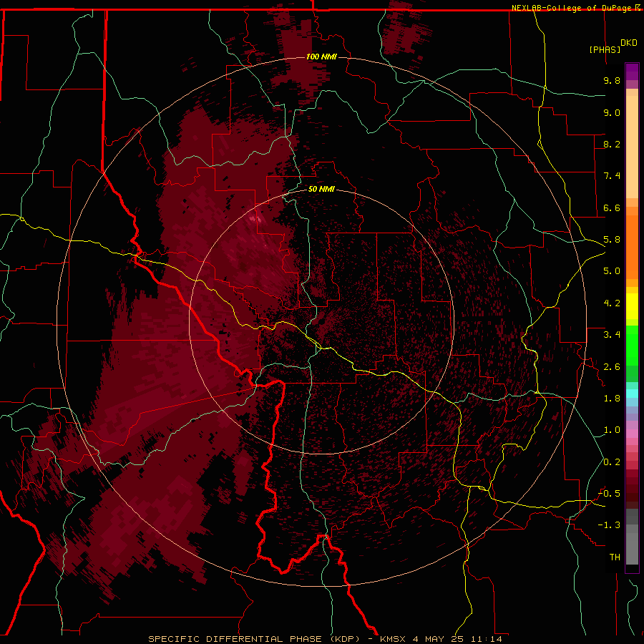The image size is (644, 644).
Task: Click the 9.8 value on color scale
Action: [612, 80]
